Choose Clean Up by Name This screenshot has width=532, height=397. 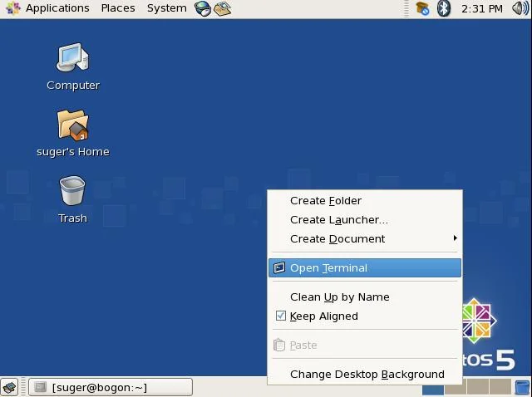coord(365,297)
